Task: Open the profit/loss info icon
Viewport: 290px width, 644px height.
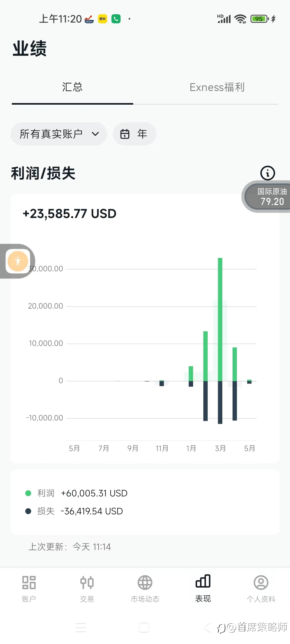Action: point(267,173)
